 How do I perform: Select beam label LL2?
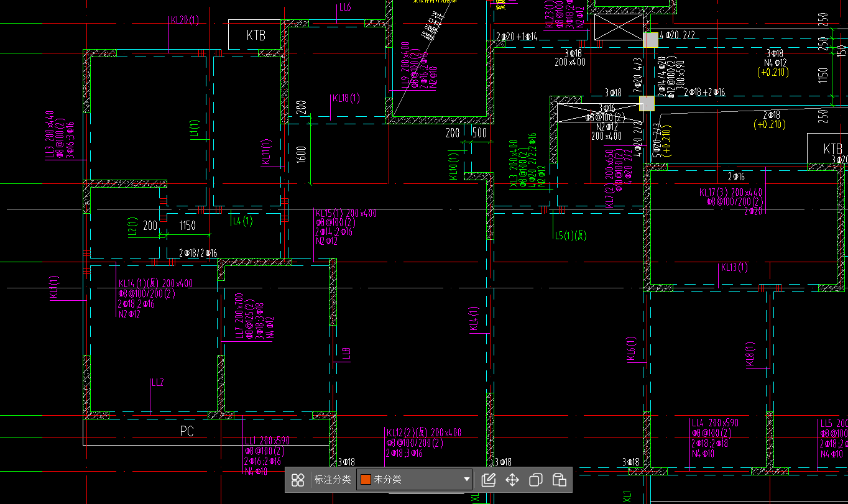point(158,382)
